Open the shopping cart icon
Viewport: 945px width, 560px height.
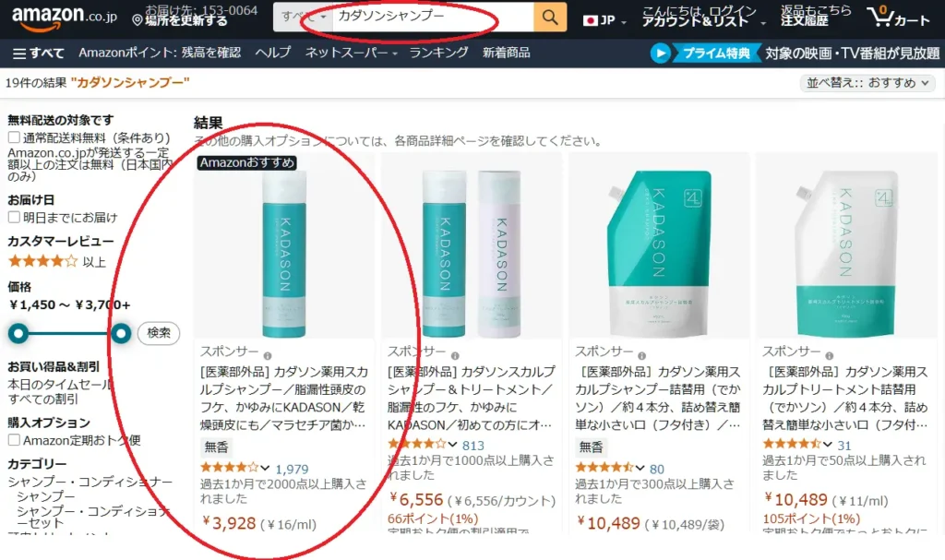pos(880,17)
